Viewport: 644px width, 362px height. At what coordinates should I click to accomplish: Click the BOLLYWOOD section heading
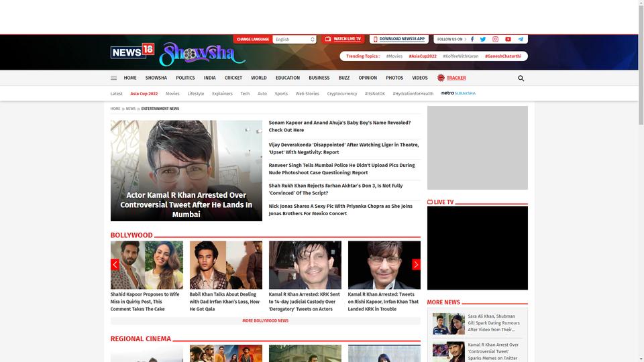pos(131,235)
